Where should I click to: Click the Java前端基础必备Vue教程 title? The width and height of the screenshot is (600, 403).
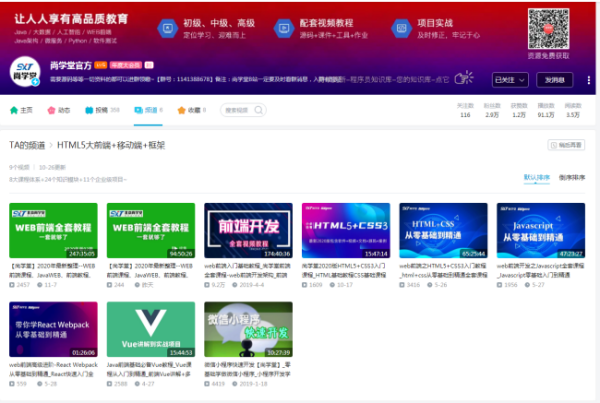click(x=149, y=369)
